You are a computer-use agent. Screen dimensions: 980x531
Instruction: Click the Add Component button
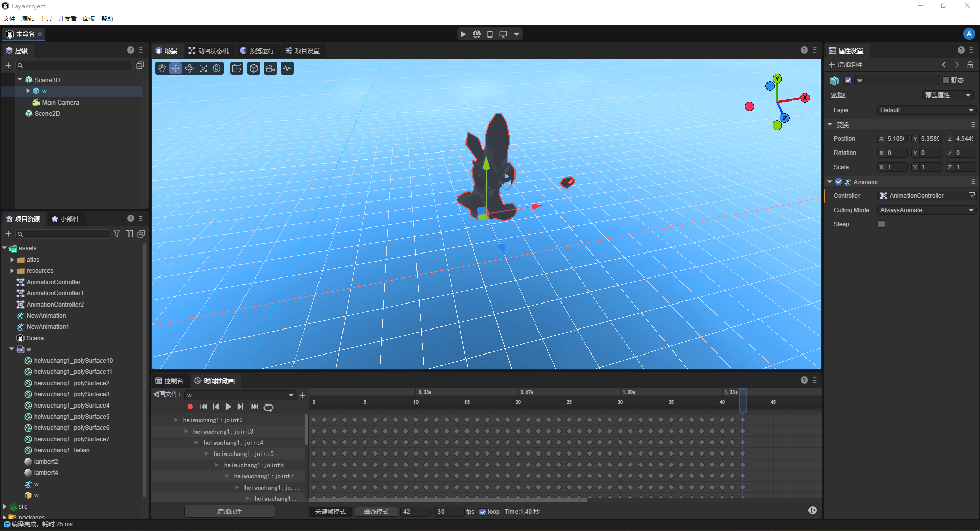[845, 65]
